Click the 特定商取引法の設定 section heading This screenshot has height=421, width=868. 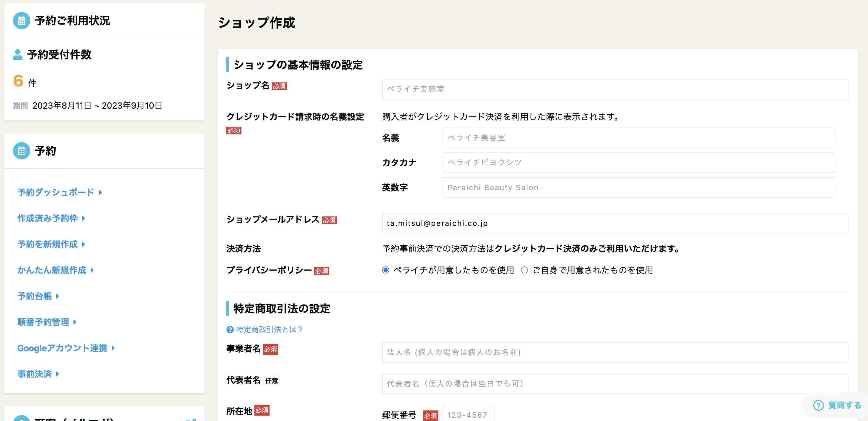[282, 308]
